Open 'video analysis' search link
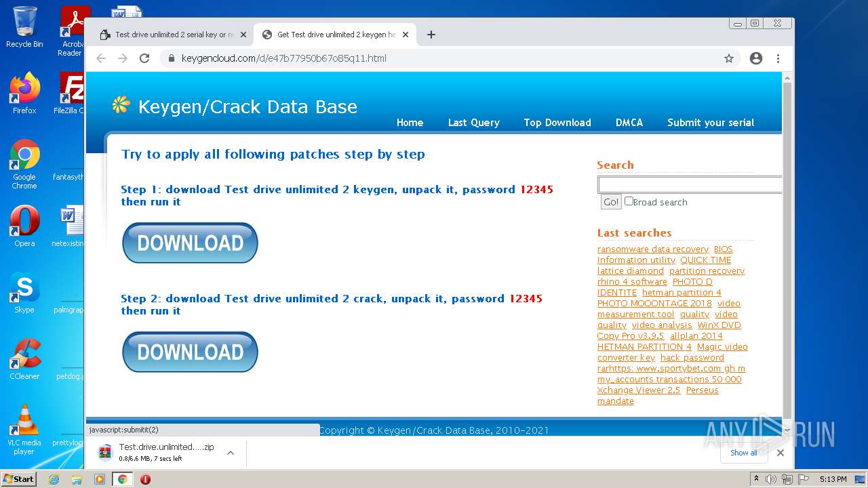The width and height of the screenshot is (868, 488). [662, 325]
